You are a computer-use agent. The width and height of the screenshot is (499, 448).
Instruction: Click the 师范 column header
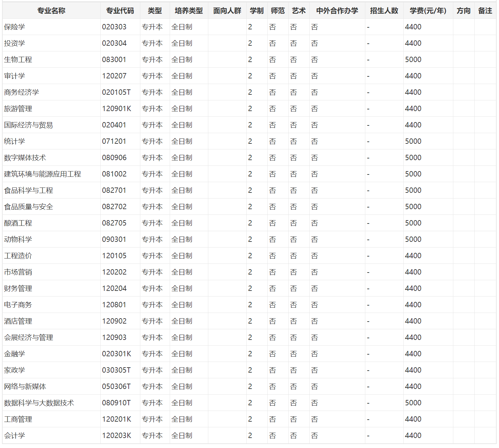(278, 11)
